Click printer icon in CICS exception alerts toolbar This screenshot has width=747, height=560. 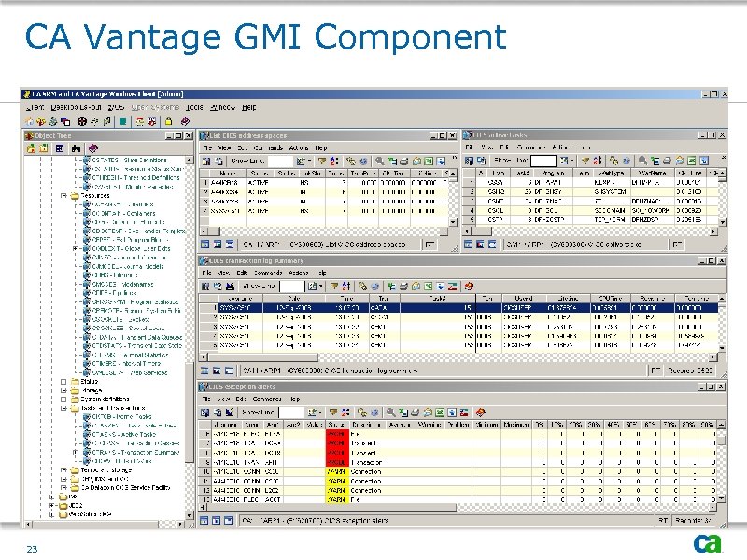(415, 413)
